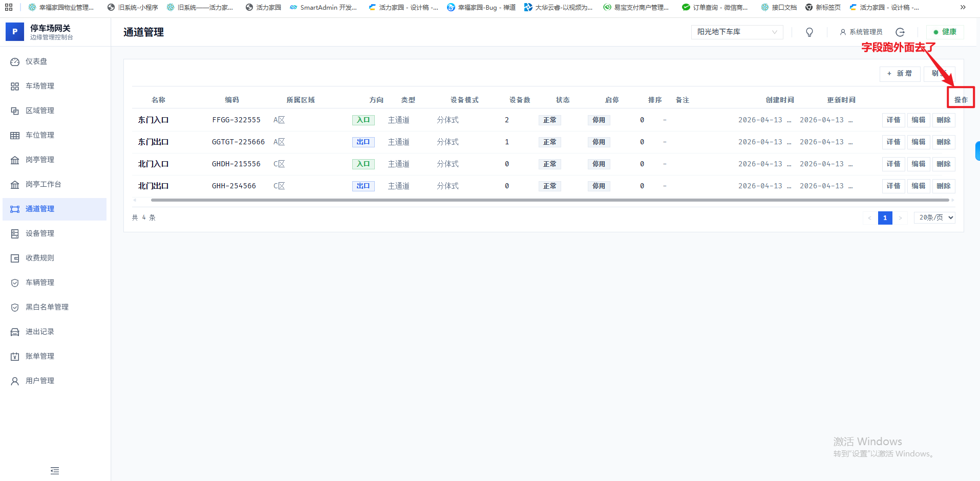
Task: Expand the browser bookmarks overflow chevron
Action: pyautogui.click(x=963, y=7)
